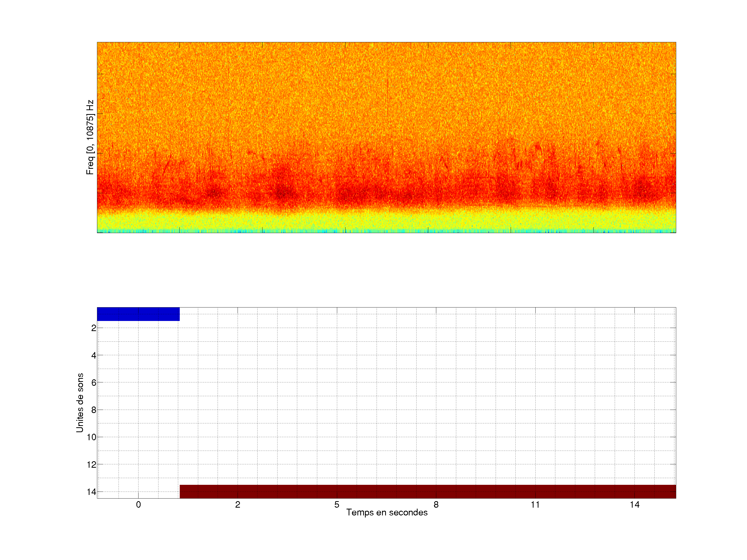Click the time-axis tick label 8
Screen dimensions: 747x560
pos(436,505)
